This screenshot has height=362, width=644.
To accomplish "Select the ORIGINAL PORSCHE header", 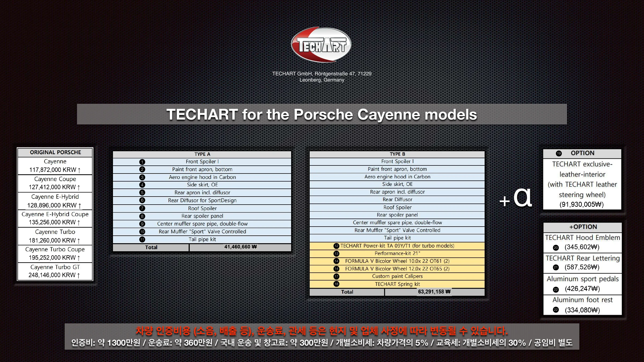I will tap(55, 152).
